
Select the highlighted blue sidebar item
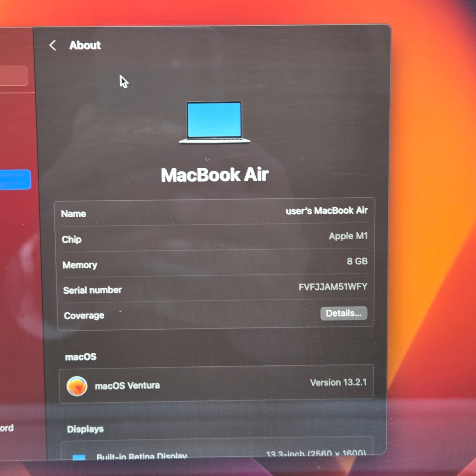(x=15, y=180)
